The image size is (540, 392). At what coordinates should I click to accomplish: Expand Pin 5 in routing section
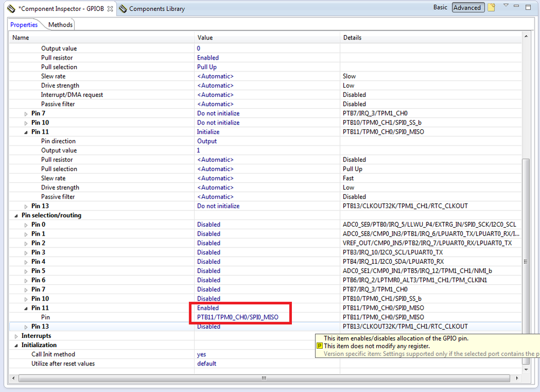click(26, 271)
